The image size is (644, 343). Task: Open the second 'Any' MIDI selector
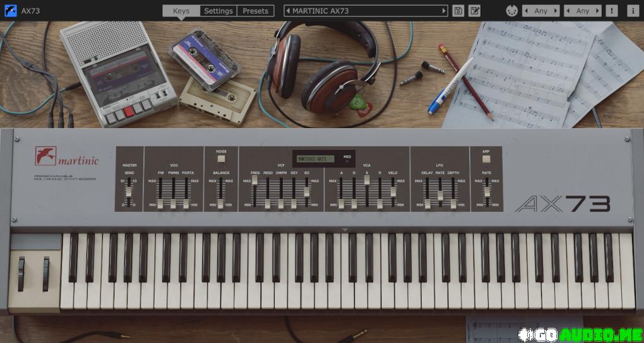click(583, 11)
